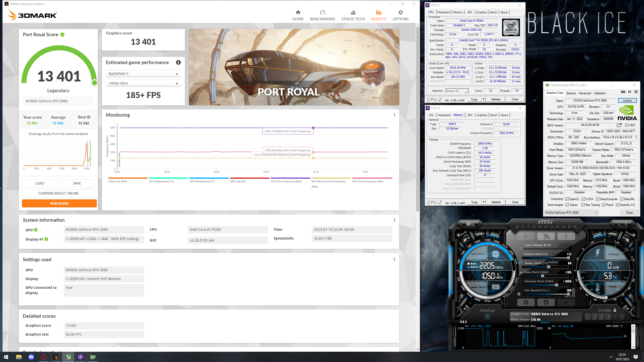Switch to Advanced tab in GPU-Z

click(585, 93)
